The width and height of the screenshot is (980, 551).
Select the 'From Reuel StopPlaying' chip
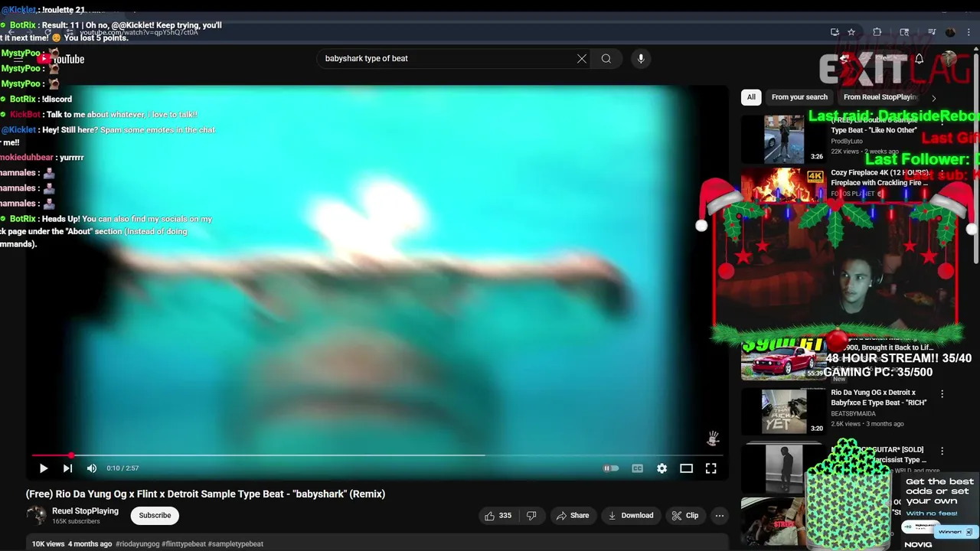pos(880,97)
